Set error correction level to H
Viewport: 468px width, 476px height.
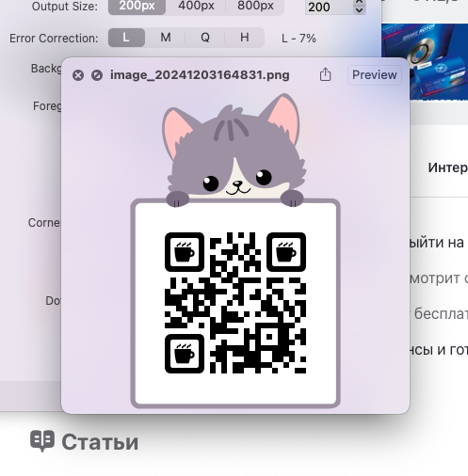tap(245, 38)
